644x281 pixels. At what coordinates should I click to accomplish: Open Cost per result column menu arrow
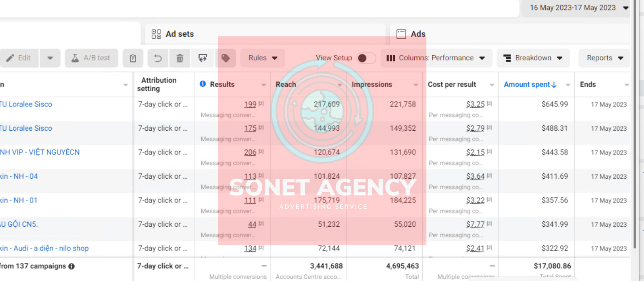pyautogui.click(x=492, y=85)
